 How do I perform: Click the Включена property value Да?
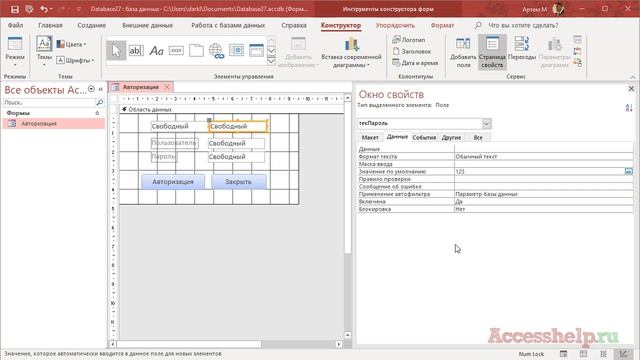pyautogui.click(x=544, y=202)
